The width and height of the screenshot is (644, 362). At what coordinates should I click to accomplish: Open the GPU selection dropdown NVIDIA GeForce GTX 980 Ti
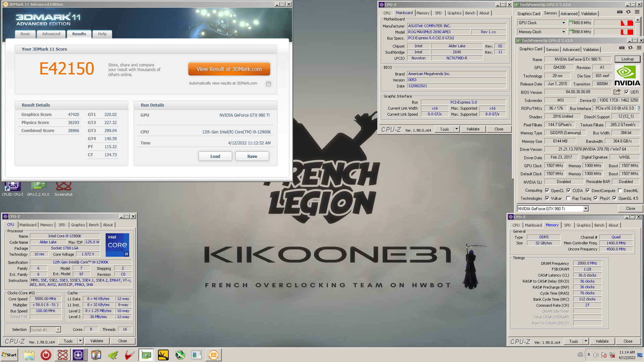(586, 208)
